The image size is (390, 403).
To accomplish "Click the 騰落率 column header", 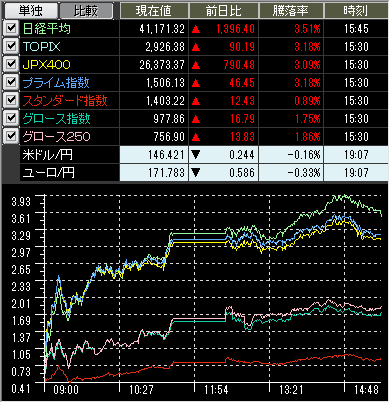I will 291,11.
